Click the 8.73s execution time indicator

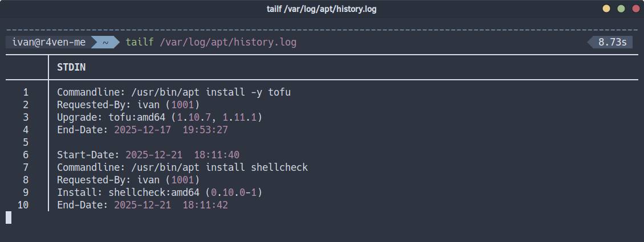[612, 42]
